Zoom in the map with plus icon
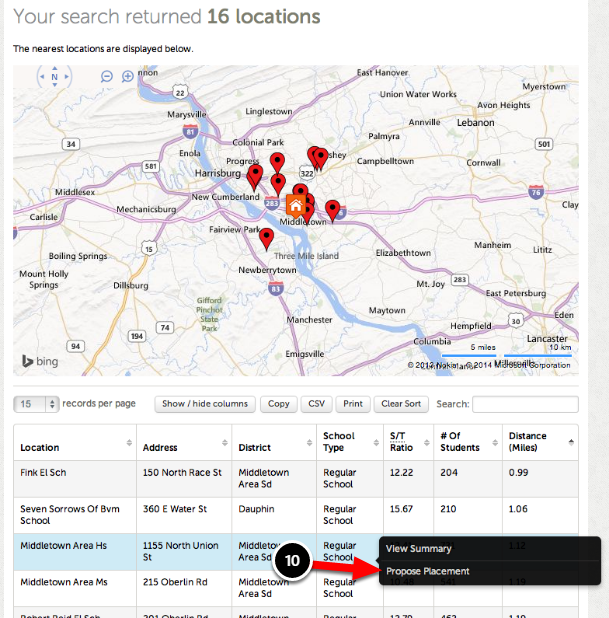Viewport: 609px width, 618px height. click(128, 76)
